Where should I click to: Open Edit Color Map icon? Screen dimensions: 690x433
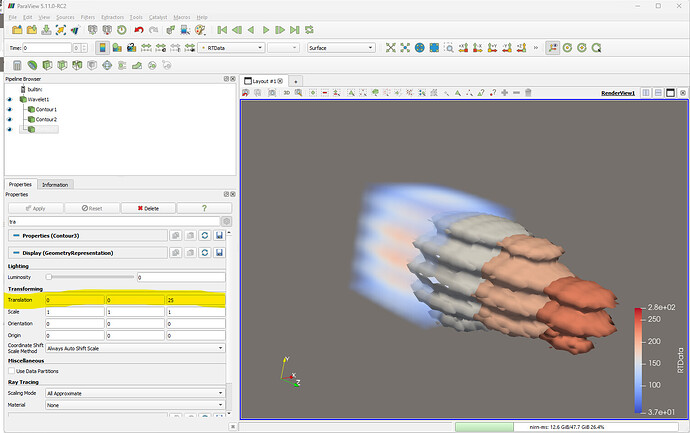click(x=117, y=48)
